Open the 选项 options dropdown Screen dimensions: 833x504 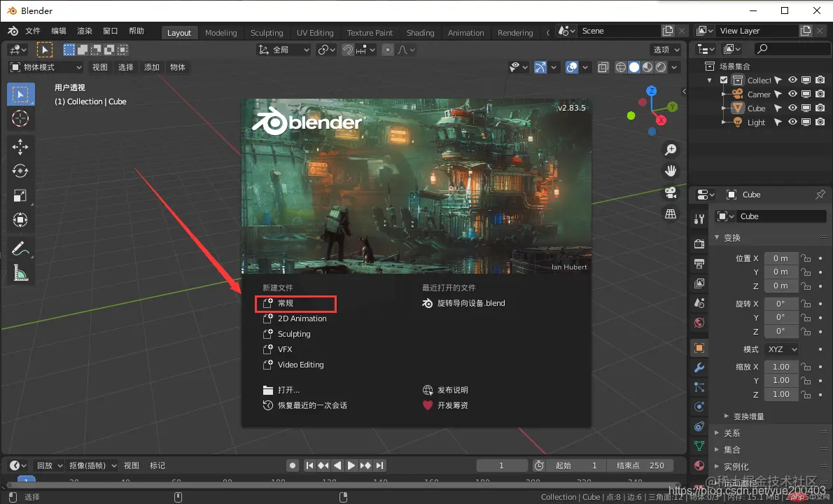click(x=666, y=50)
